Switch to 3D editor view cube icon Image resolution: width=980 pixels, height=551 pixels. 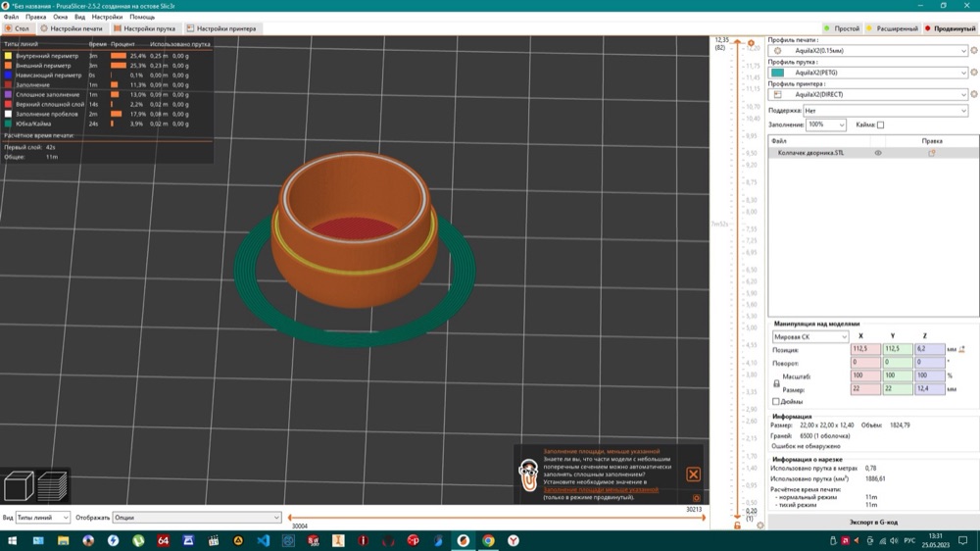point(19,486)
